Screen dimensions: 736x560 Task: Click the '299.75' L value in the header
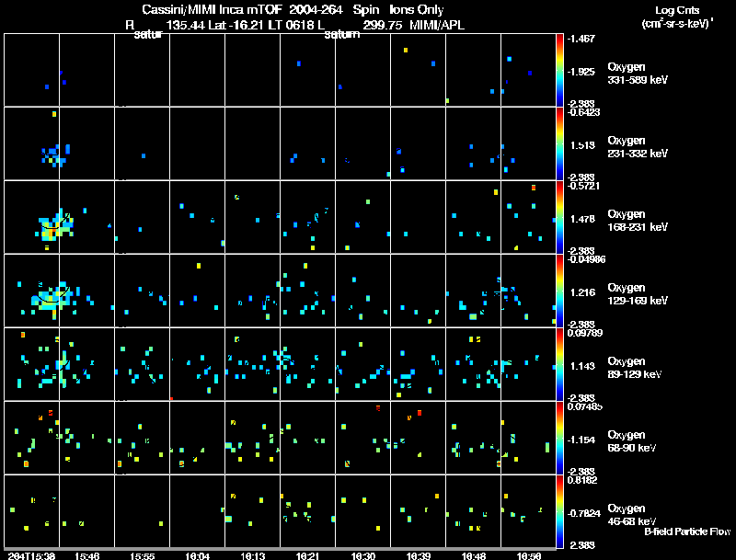pyautogui.click(x=382, y=26)
